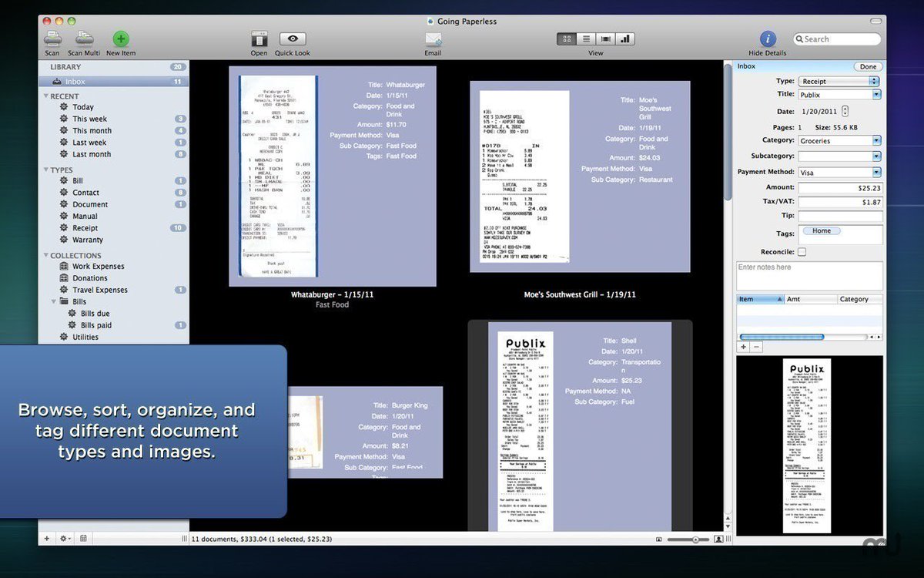Click the Done button
924x578 pixels.
click(x=868, y=67)
